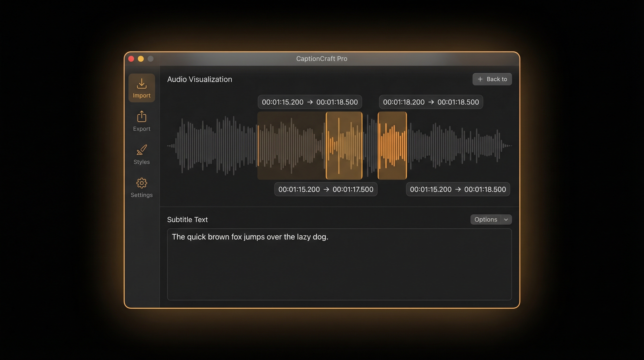Image resolution: width=644 pixels, height=360 pixels.
Task: Click the Import download-arrow icon
Action: click(142, 84)
